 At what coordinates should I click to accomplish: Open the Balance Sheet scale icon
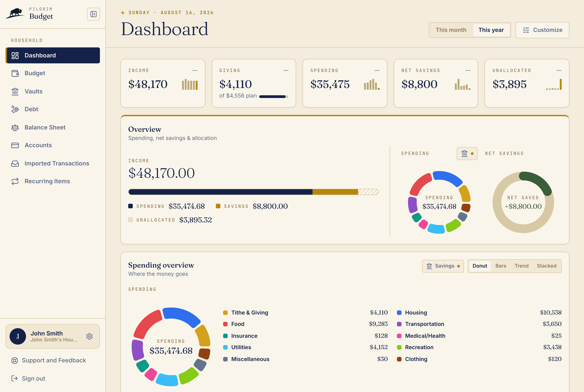tap(15, 127)
